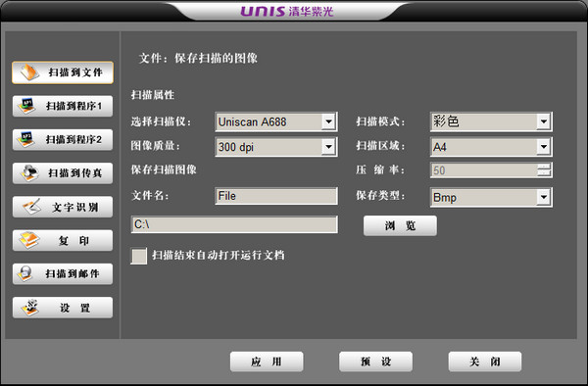Click the 浏览 browse button
Screen dimensions: 588x386
point(400,225)
